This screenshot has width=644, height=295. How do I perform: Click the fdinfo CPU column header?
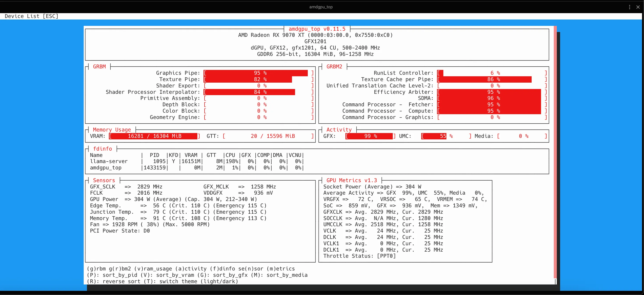point(230,155)
